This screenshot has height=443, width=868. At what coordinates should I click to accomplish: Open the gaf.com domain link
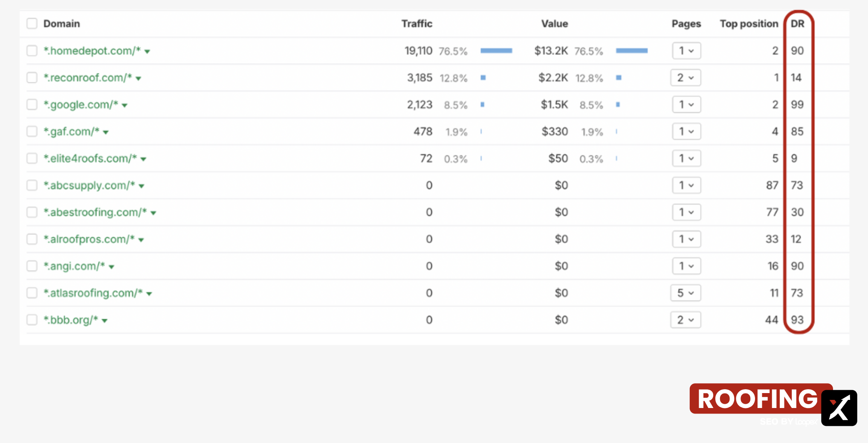tap(72, 131)
